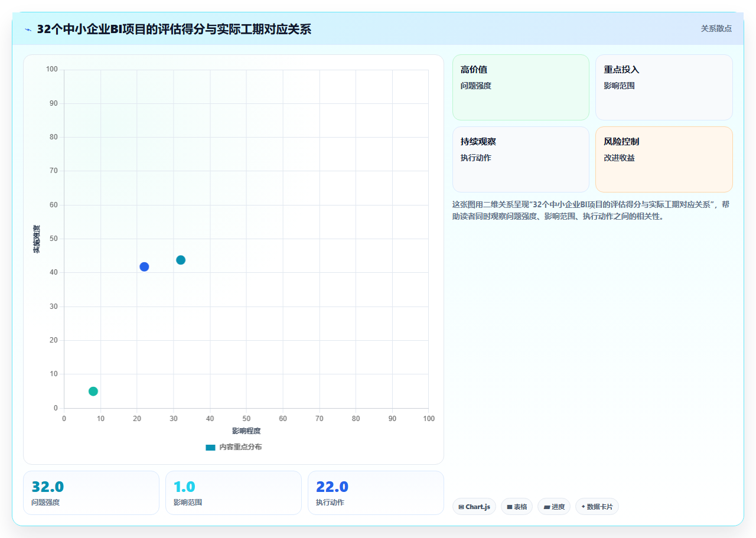Viewport: 756px width, 538px height.
Task: Open the 重点投入 quadrant card
Action: (x=664, y=87)
